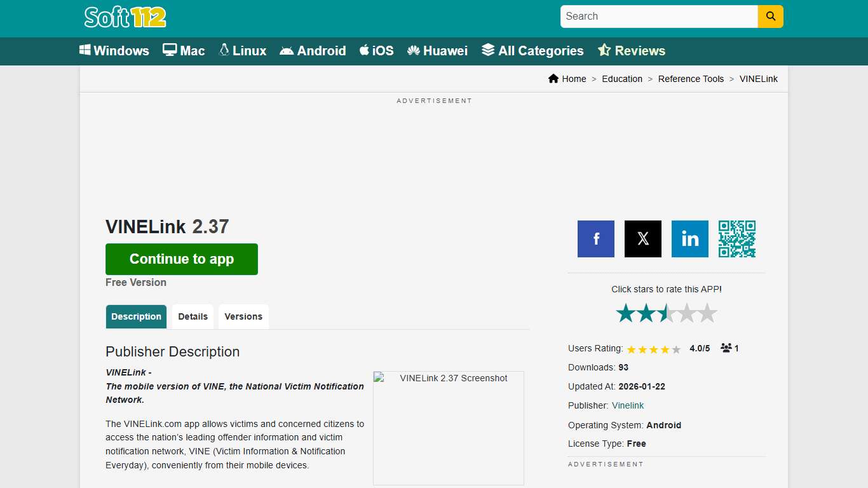Open the Versions tab
The width and height of the screenshot is (868, 488).
(243, 316)
